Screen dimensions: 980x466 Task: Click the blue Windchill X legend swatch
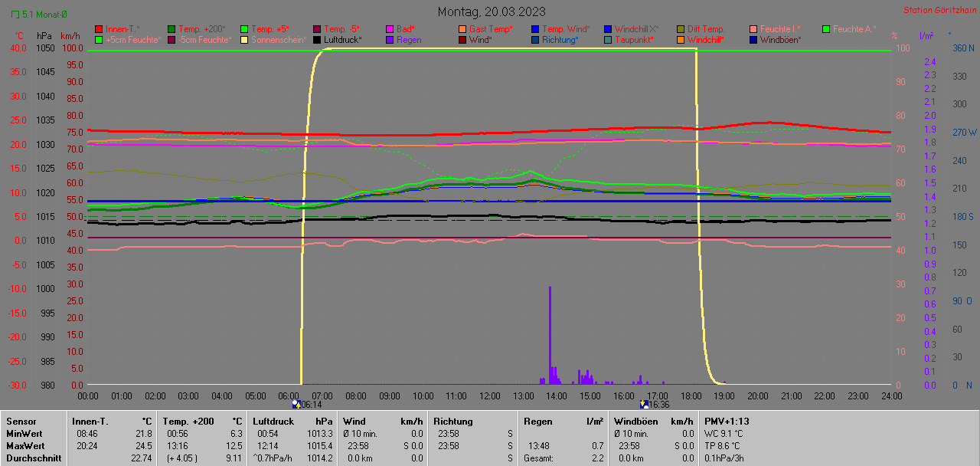pos(608,29)
